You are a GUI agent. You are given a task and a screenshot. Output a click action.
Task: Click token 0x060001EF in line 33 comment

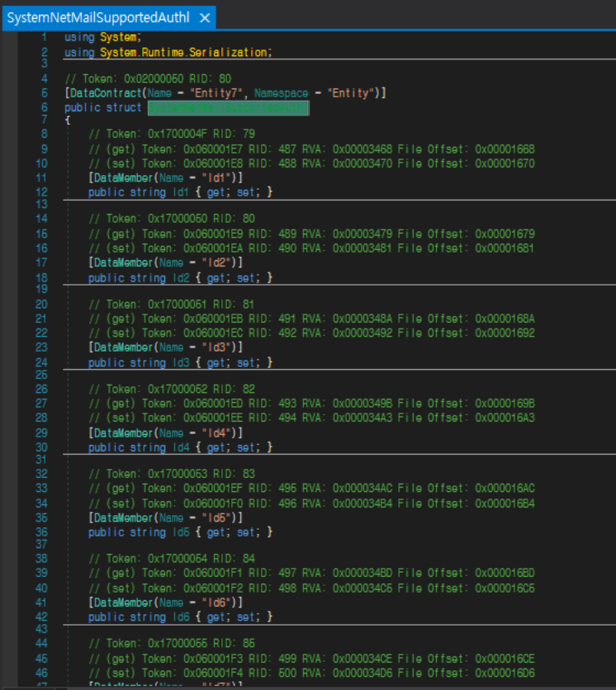(x=213, y=488)
